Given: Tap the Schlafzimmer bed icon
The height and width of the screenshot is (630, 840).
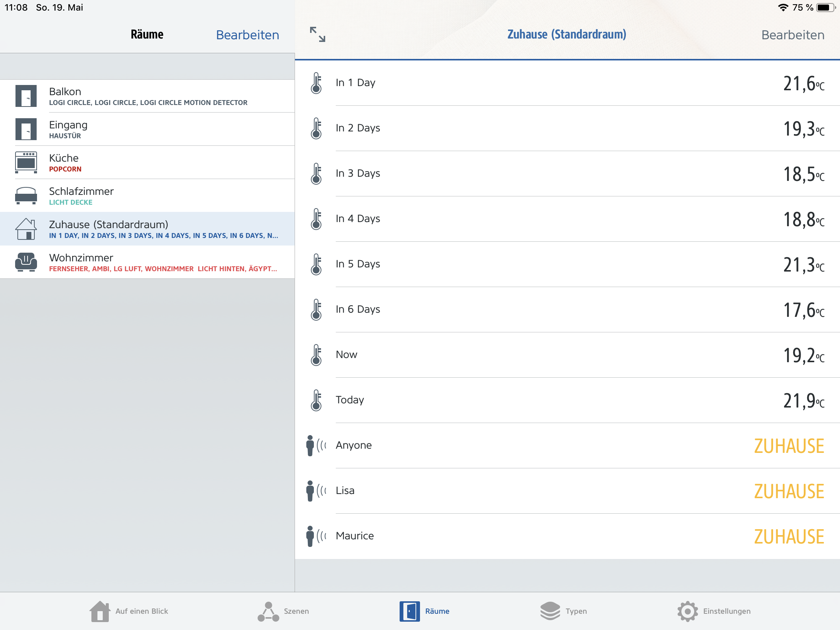Looking at the screenshot, I should tap(26, 196).
